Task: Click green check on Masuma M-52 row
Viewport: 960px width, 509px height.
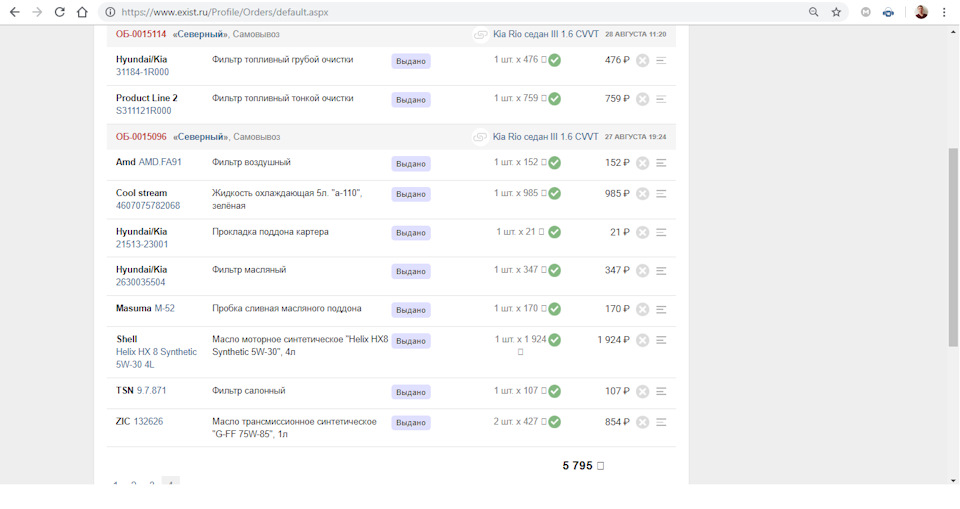Action: (x=555, y=309)
